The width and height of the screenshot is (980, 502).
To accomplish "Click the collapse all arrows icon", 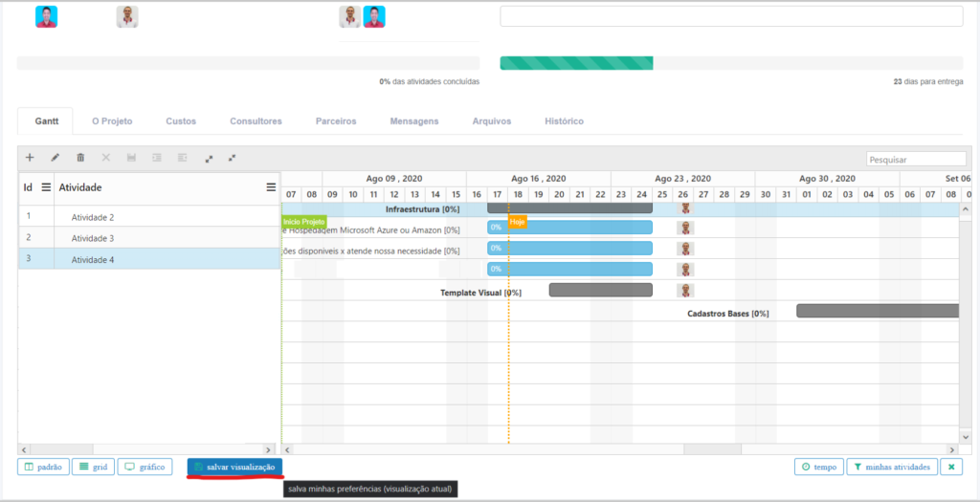I will pos(232,158).
